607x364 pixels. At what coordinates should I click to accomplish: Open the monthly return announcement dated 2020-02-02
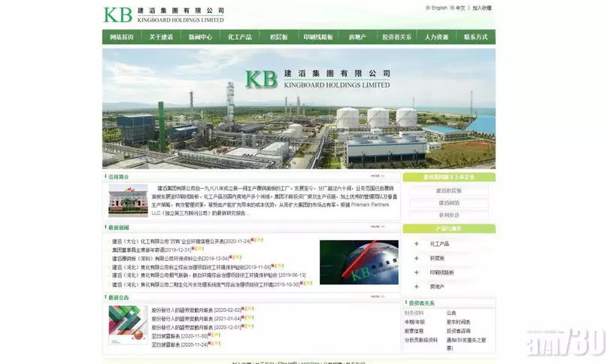point(196,310)
